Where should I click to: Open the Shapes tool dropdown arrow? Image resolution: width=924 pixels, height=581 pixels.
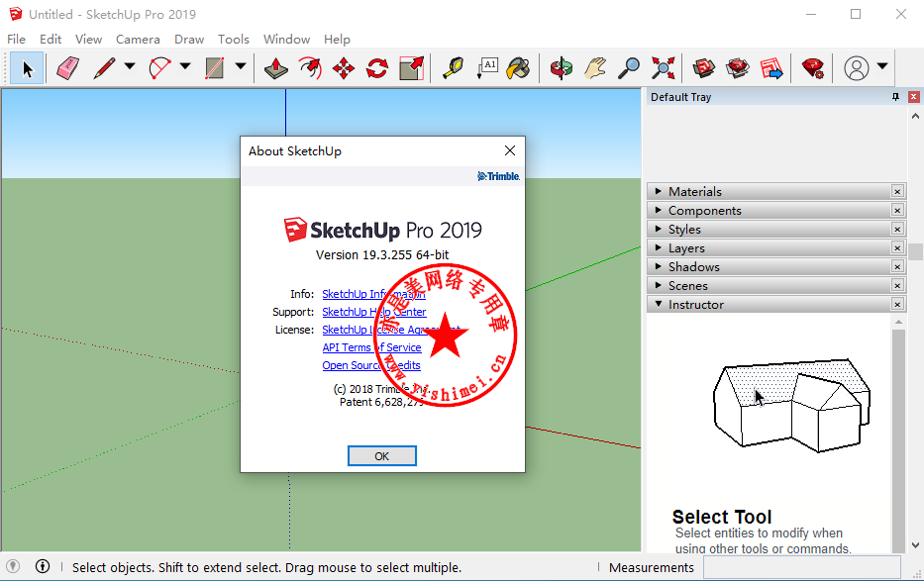(241, 66)
